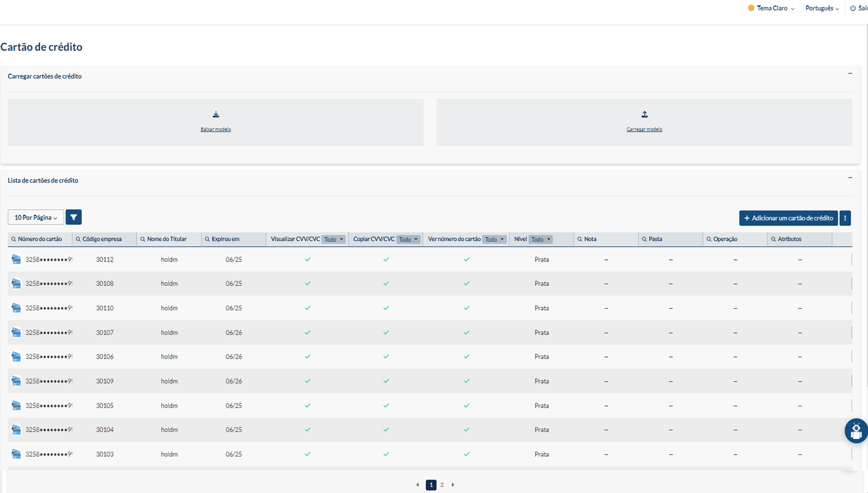Image resolution: width=868 pixels, height=493 pixels.
Task: Click card icon in row 30109
Action: tap(16, 381)
